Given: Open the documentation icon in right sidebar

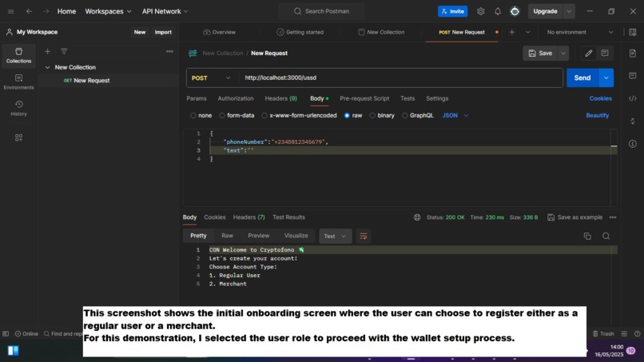Looking at the screenshot, I should tap(633, 53).
